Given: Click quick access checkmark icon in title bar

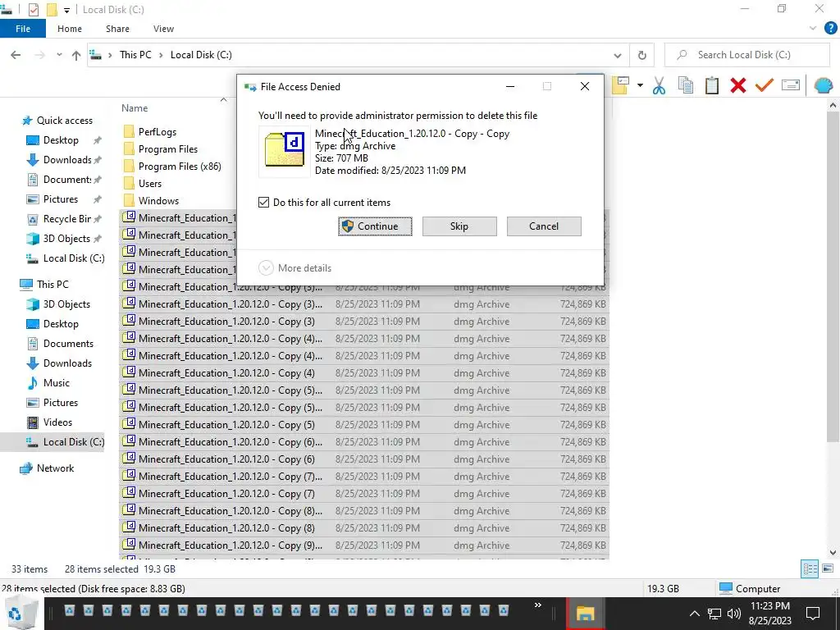Looking at the screenshot, I should (x=33, y=10).
